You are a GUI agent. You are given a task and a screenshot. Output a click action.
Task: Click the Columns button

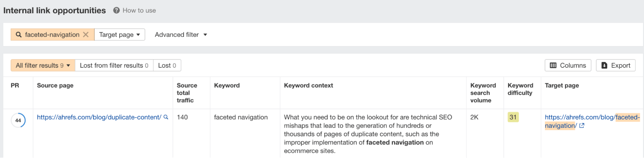(568, 65)
